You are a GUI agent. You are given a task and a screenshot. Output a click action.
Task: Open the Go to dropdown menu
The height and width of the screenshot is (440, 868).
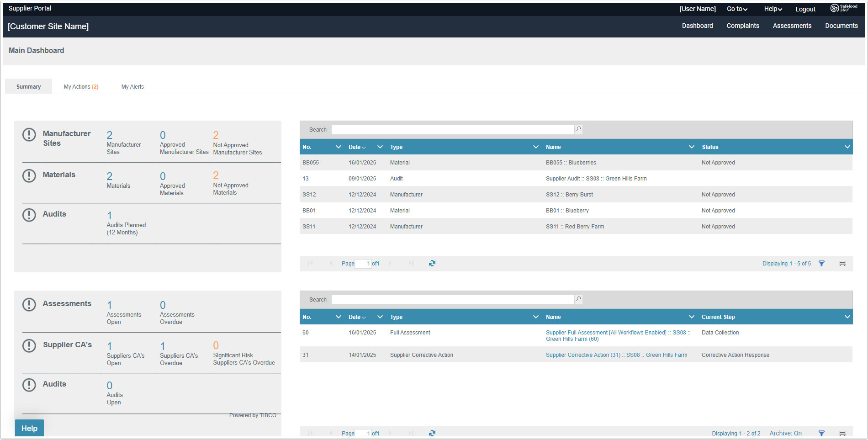point(737,9)
